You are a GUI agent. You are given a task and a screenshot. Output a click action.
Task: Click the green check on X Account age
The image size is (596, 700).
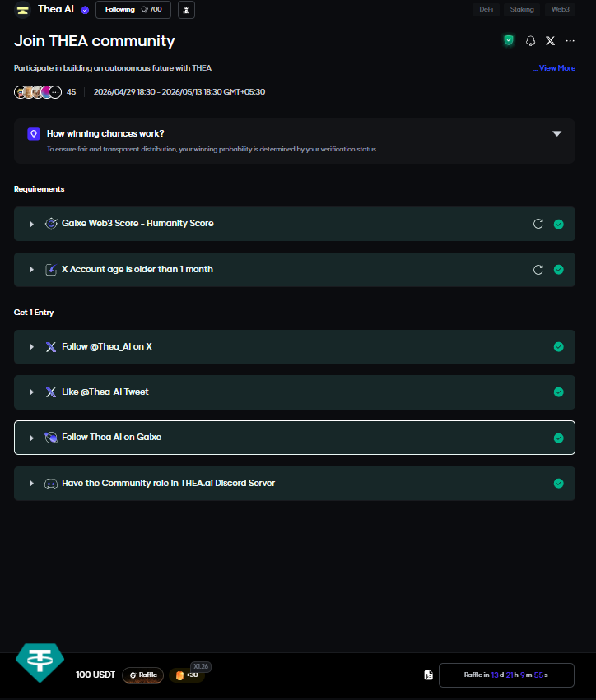coord(558,270)
